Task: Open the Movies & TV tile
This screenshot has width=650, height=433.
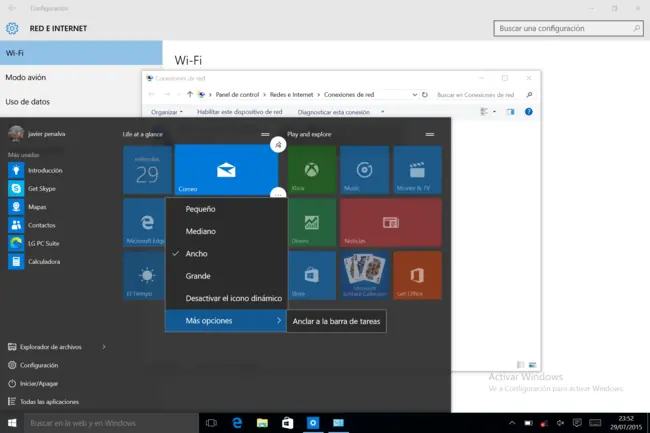Action: [x=417, y=170]
